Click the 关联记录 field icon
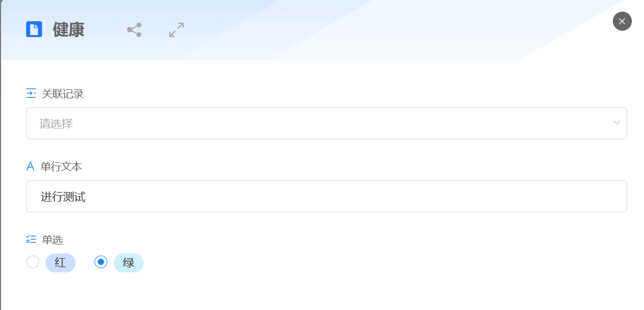Viewport: 644px width, 310px height. tap(31, 94)
